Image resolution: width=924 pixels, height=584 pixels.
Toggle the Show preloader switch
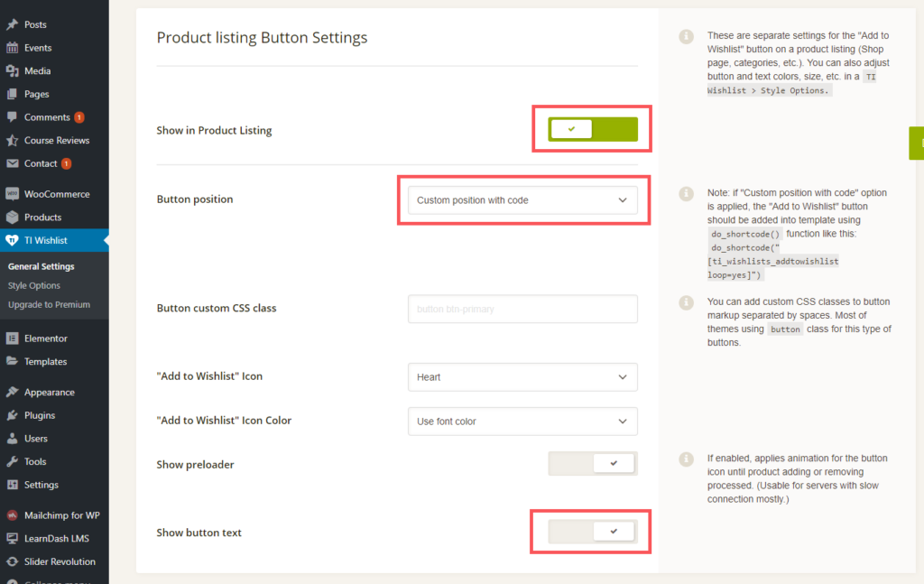(593, 464)
